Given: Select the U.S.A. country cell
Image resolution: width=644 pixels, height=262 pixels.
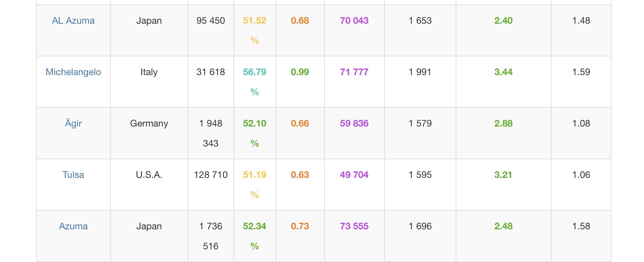Looking at the screenshot, I should pos(149,175).
